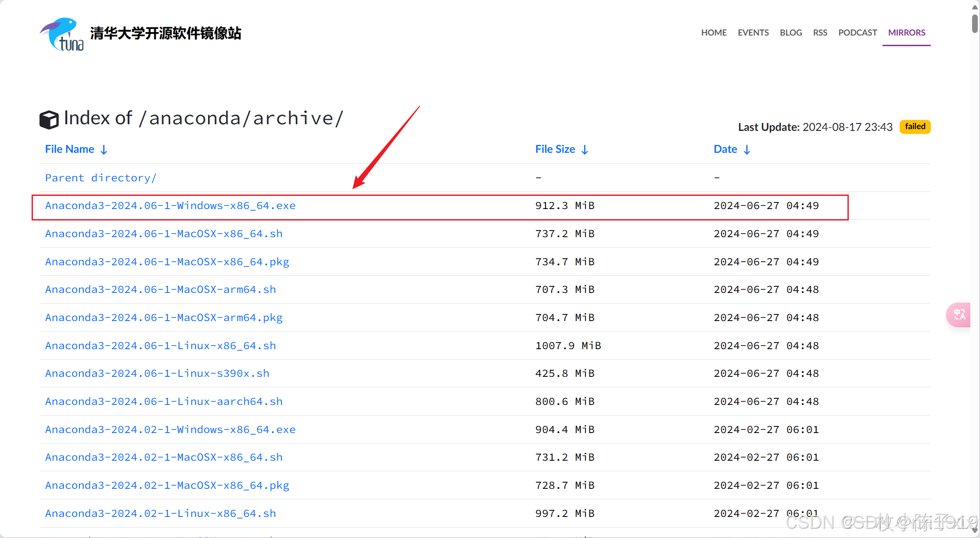Image resolution: width=980 pixels, height=538 pixels.
Task: Click the File Name column header
Action: [69, 149]
